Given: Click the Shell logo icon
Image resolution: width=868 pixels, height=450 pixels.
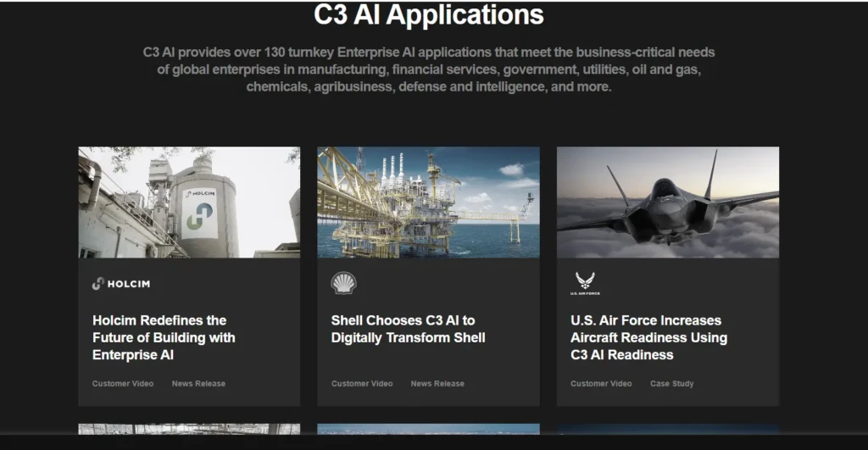Looking at the screenshot, I should click(344, 283).
